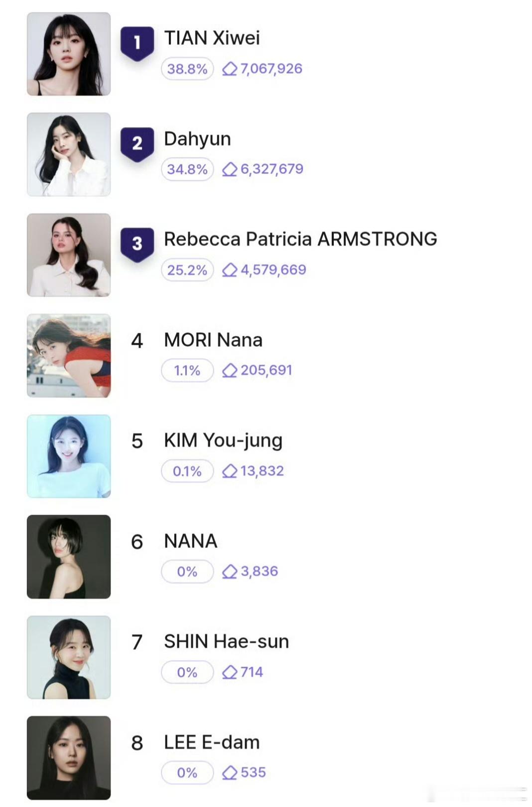Screen dimensions: 532x807
Task: Click the rank 3 badge icon
Action: point(137,244)
